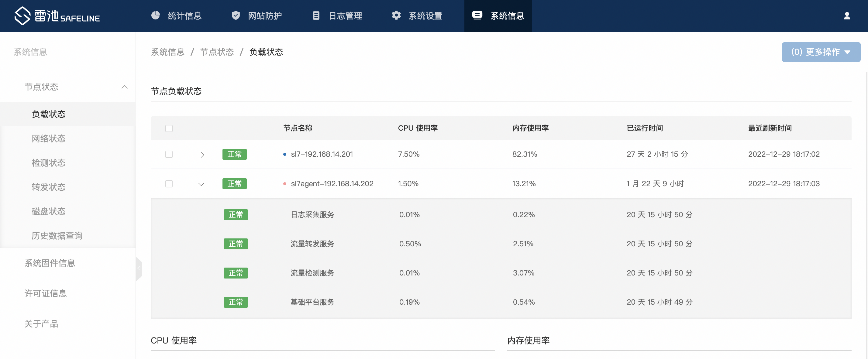The width and height of the screenshot is (868, 359).
Task: Toggle the select-all checkbox in table header
Action: tap(169, 128)
